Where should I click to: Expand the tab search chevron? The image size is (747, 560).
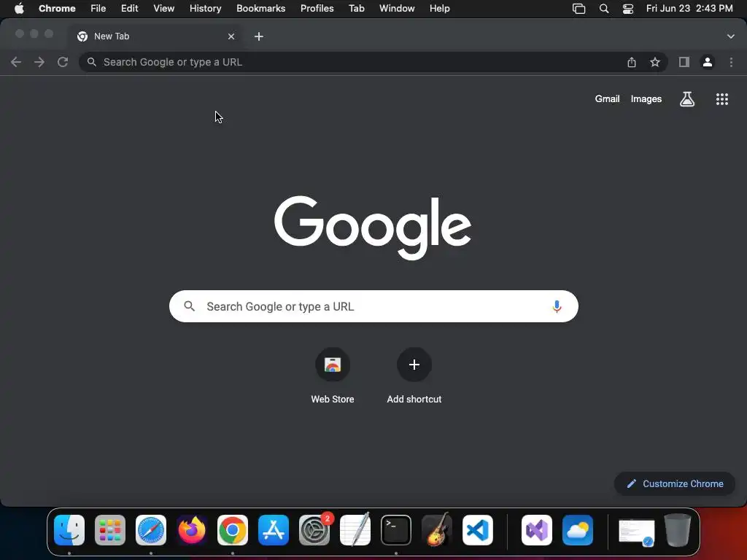(x=730, y=36)
